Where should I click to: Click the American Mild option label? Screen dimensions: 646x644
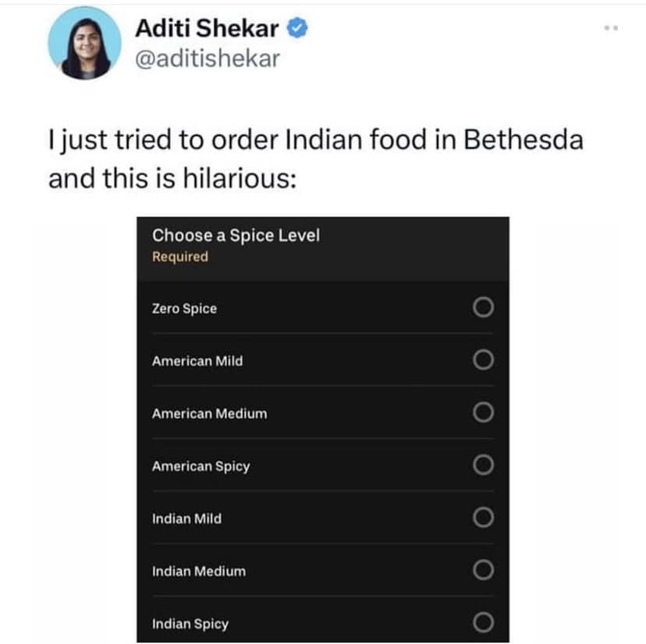(197, 361)
